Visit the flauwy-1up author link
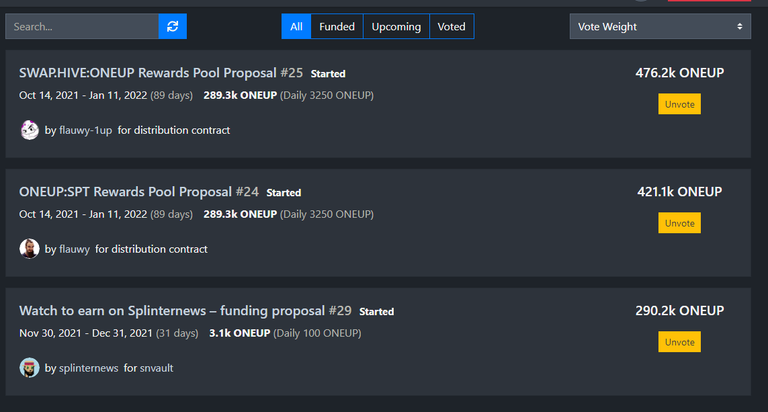The image size is (768, 412). click(x=85, y=130)
